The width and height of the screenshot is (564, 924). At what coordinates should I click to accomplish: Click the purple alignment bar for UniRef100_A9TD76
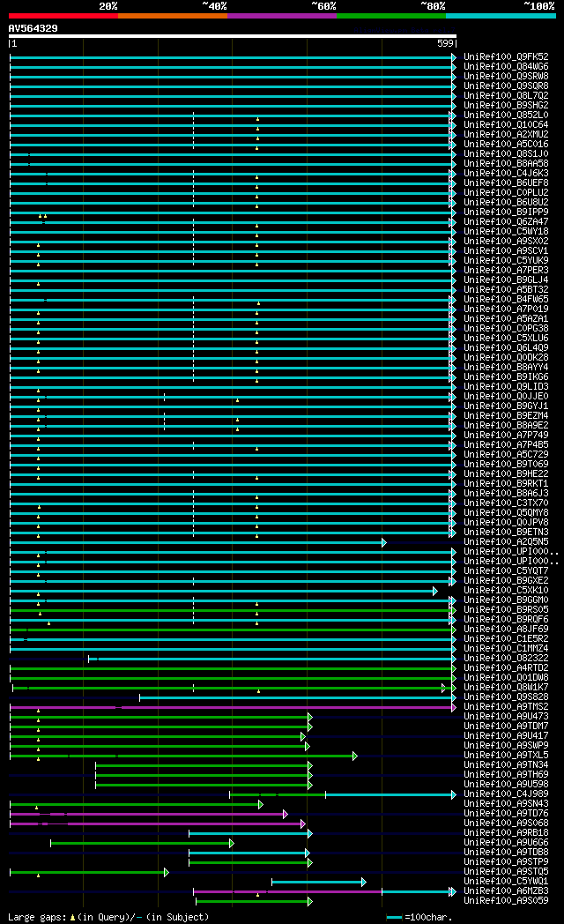(x=148, y=815)
